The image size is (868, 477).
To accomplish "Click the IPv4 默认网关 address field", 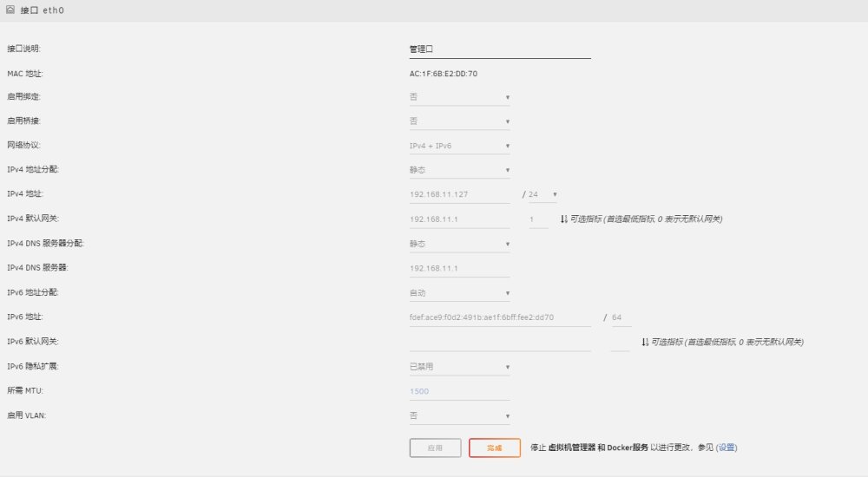I will pyautogui.click(x=459, y=219).
